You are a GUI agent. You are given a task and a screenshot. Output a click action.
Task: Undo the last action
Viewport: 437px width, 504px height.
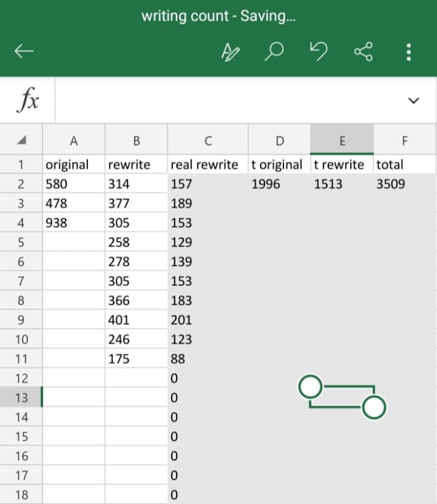click(318, 51)
